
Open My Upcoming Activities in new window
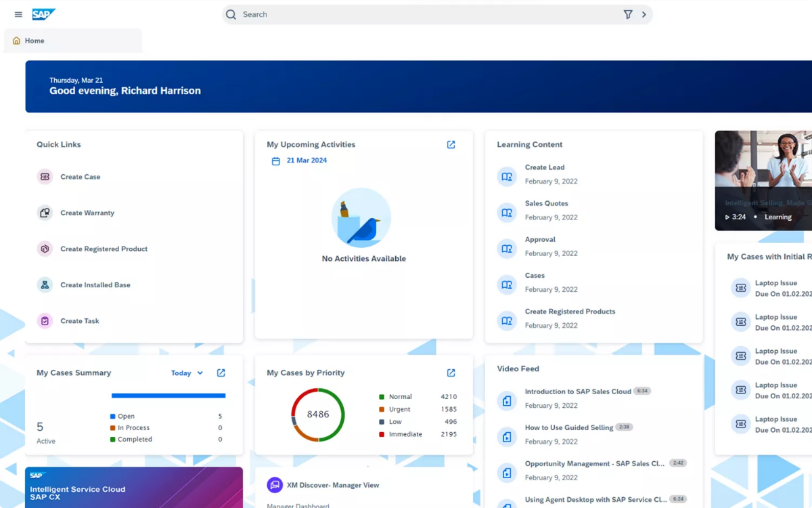tap(451, 144)
